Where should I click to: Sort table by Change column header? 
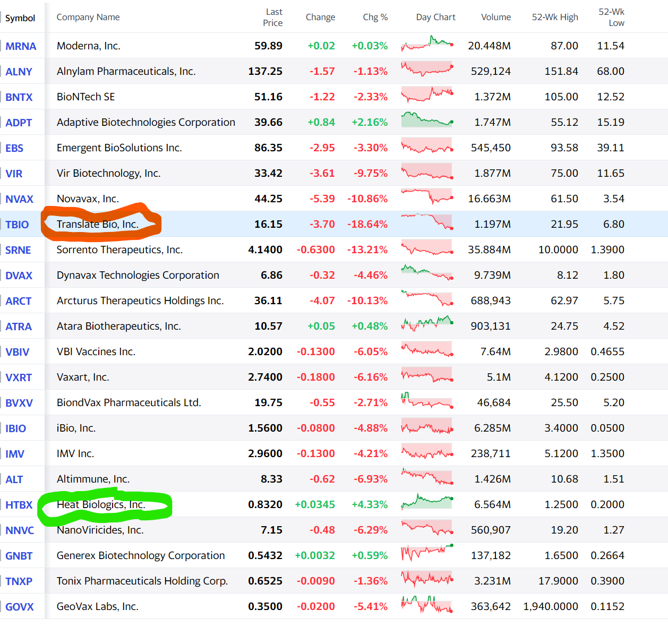320,18
